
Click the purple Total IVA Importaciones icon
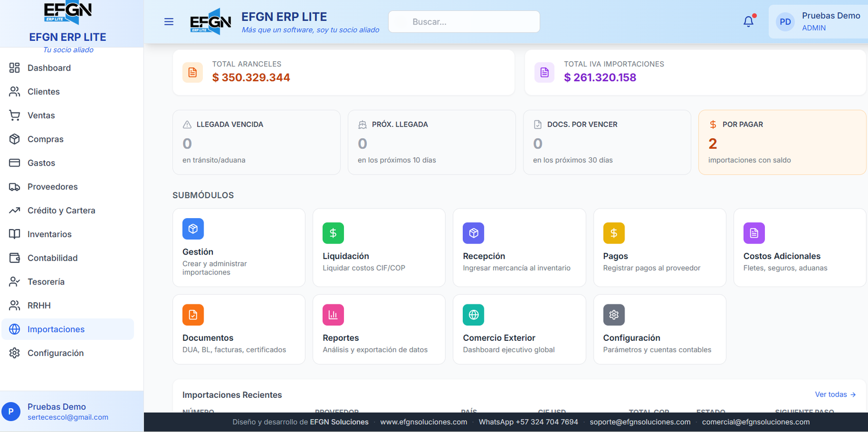544,72
